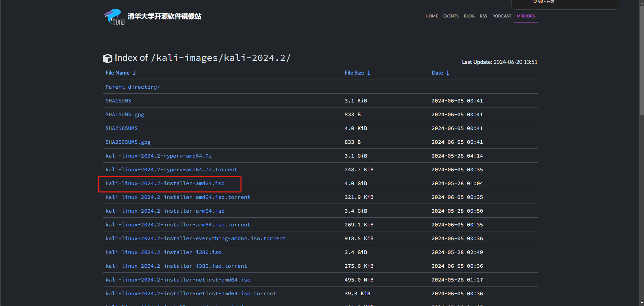
Task: Click the Index of /kali-images/kali-2024.2/ heading
Action: [x=203, y=58]
